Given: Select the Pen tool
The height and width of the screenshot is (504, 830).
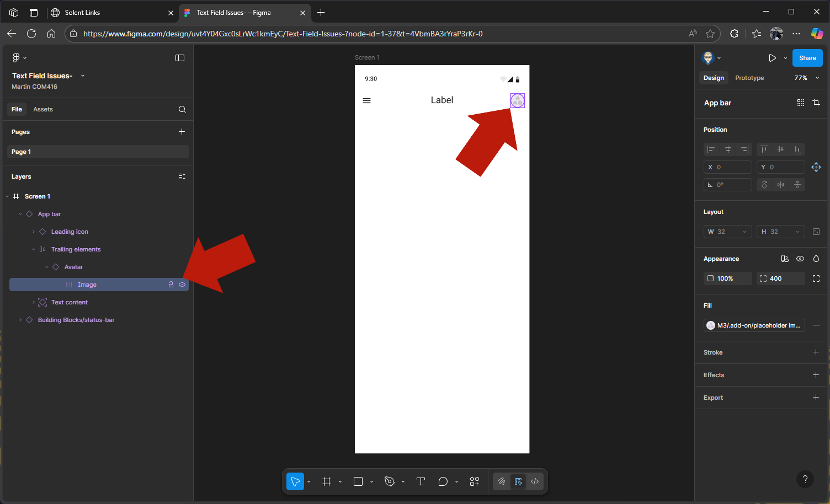Looking at the screenshot, I should pos(390,481).
